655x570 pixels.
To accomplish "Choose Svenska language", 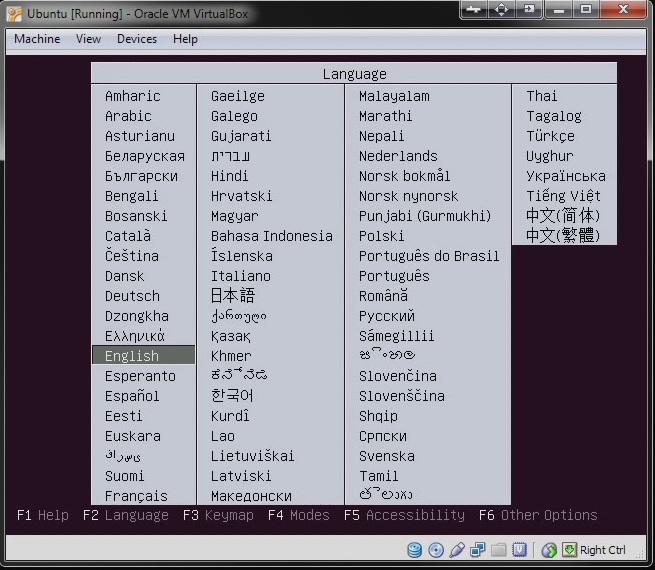I will pyautogui.click(x=386, y=456).
